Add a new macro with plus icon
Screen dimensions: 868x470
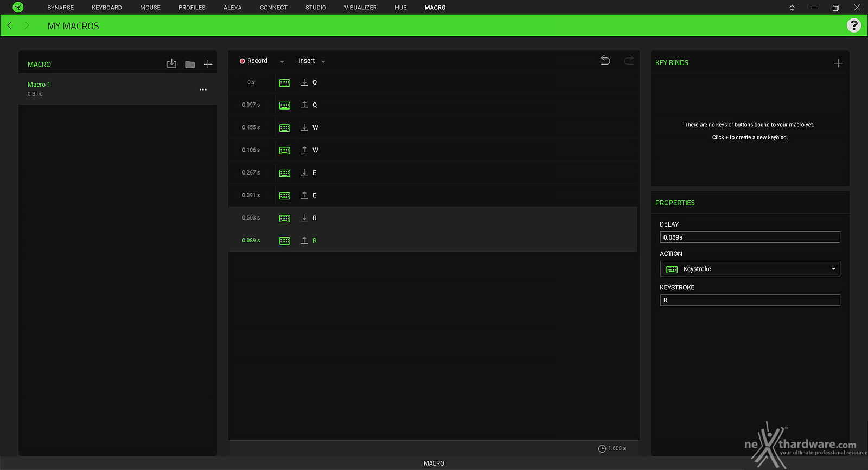coord(208,64)
